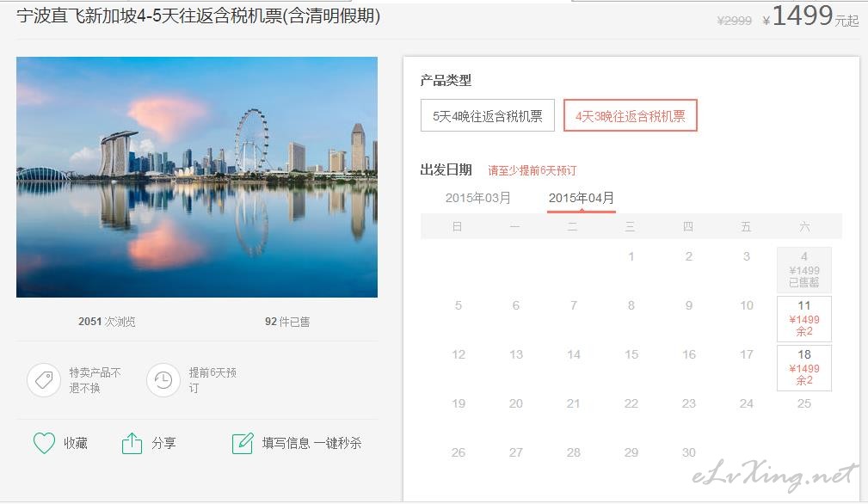Click the crossed-out ¥2999 original price
The height and width of the screenshot is (504, 868).
pos(734,21)
